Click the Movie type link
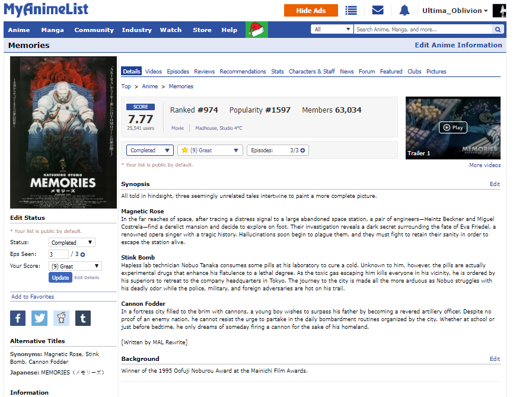 [x=177, y=128]
